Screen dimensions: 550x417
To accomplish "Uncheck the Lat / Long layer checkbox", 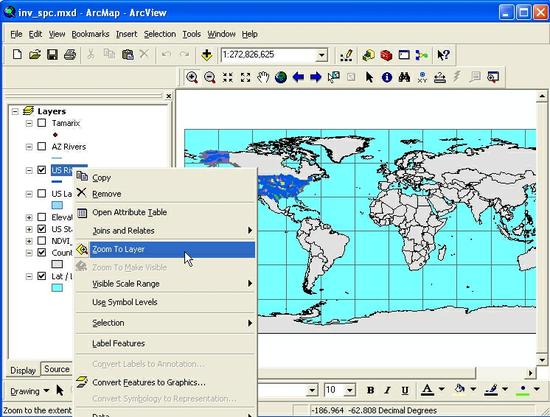I will pos(42,276).
